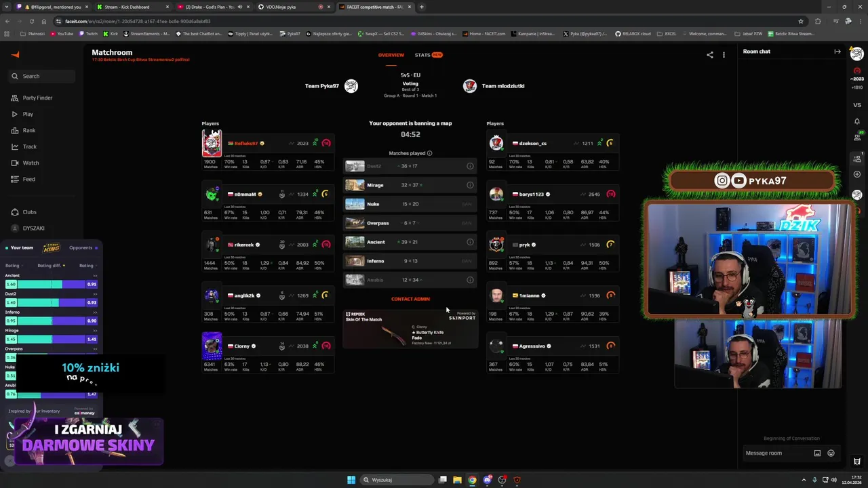Open notifications bell in right rail

point(857,121)
